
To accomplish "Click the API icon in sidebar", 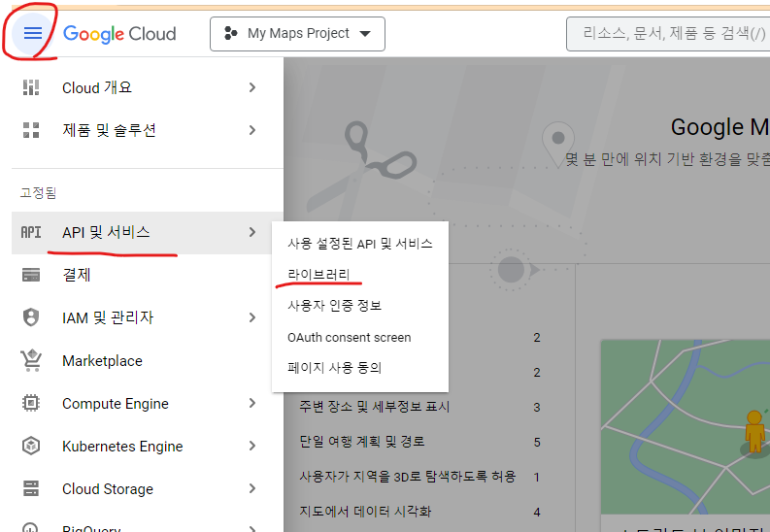I will [31, 232].
